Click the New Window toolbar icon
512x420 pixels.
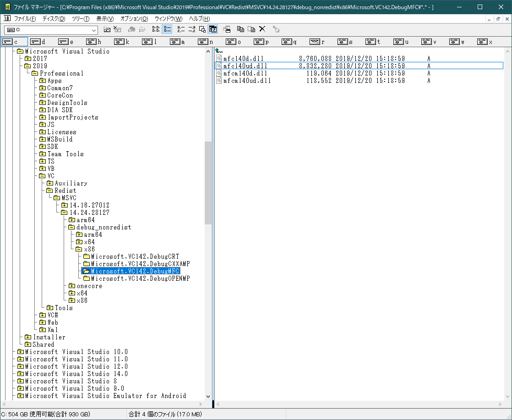pyautogui.click(x=227, y=29)
